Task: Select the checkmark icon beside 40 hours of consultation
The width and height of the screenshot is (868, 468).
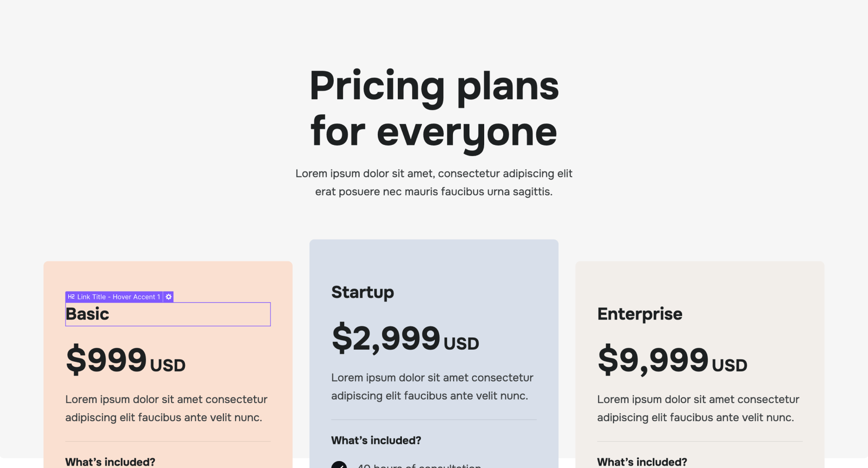Action: click(340, 465)
